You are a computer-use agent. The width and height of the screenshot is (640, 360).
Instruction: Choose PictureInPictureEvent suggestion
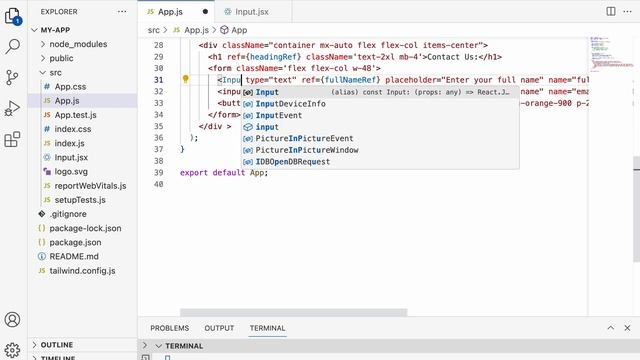coord(380,138)
